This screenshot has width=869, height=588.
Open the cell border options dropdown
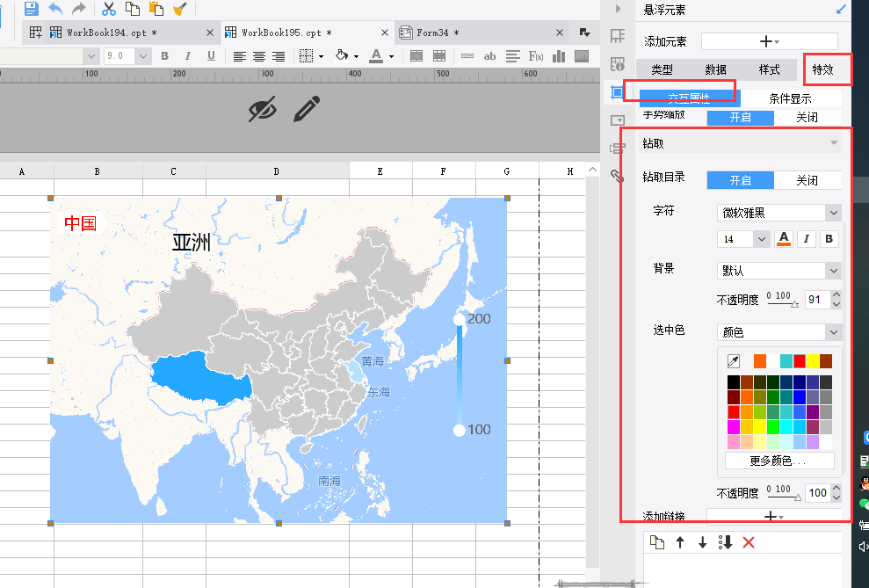(321, 56)
